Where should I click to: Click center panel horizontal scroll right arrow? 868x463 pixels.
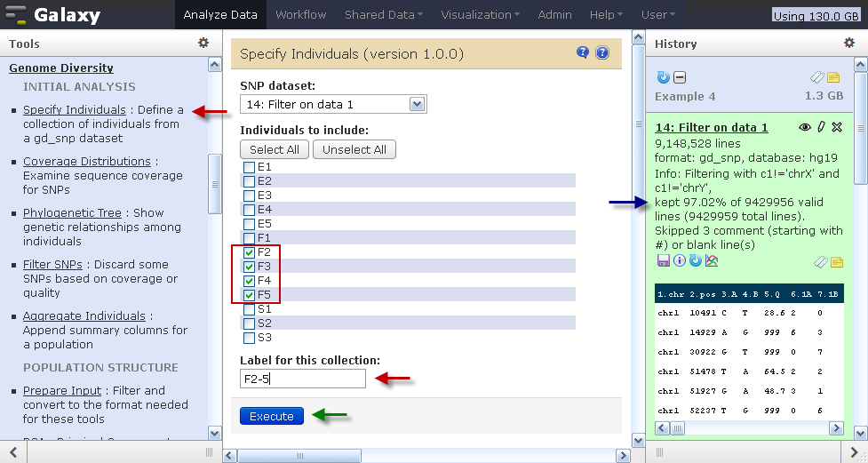click(x=623, y=456)
